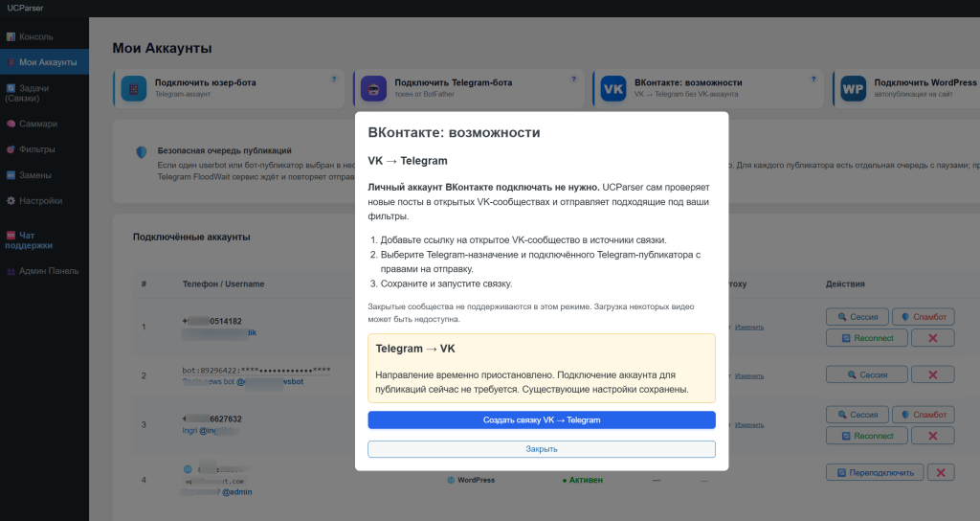Click the Подключённые аккаунты heading
This screenshot has width=980, height=521.
(191, 238)
